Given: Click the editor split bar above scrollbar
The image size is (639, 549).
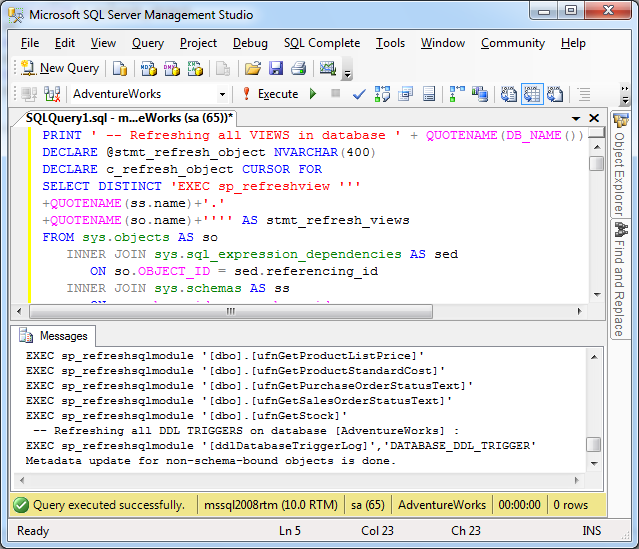Looking at the screenshot, I should [x=597, y=133].
